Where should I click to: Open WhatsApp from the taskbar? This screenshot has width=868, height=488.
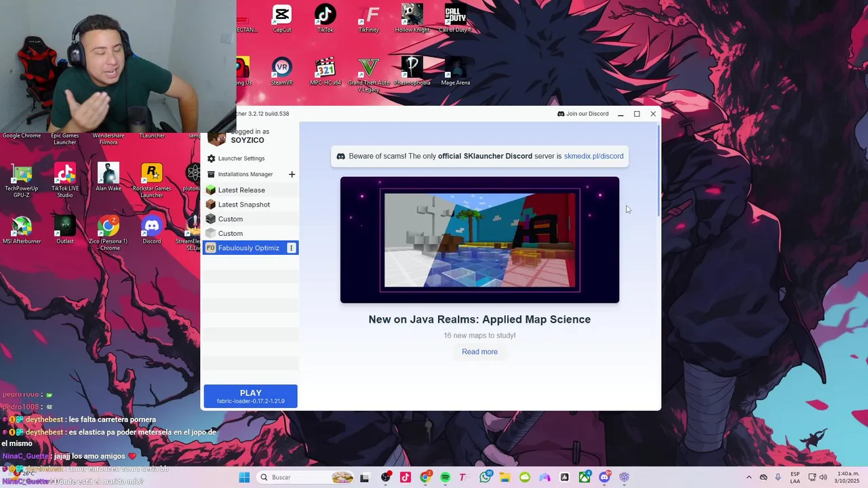[x=485, y=477]
